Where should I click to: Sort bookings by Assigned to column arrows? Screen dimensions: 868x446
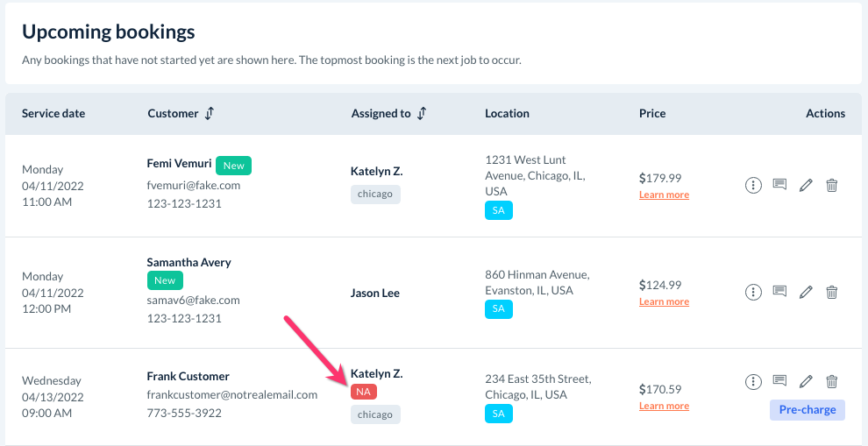pos(422,113)
